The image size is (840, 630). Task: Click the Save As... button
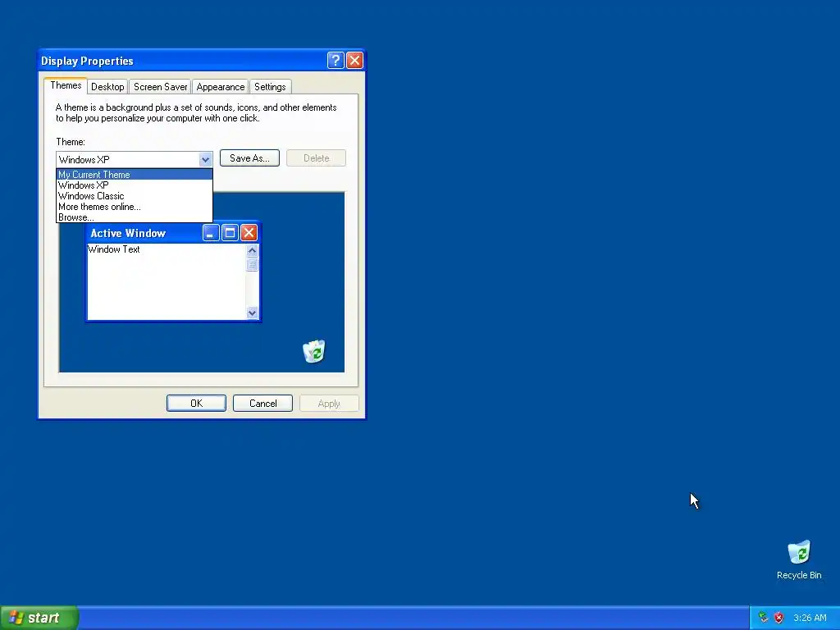[x=249, y=158]
